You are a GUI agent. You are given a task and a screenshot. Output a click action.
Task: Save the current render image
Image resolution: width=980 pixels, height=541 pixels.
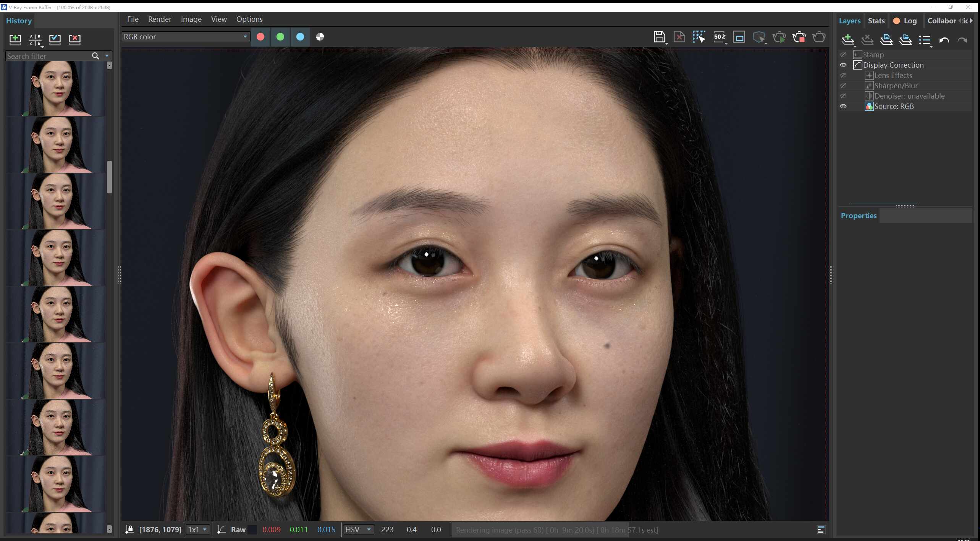pos(659,37)
